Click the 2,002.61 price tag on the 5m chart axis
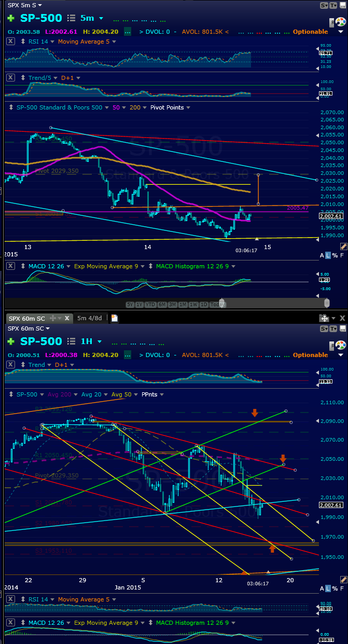Viewport: 348px width, 644px height. pyautogui.click(x=331, y=216)
